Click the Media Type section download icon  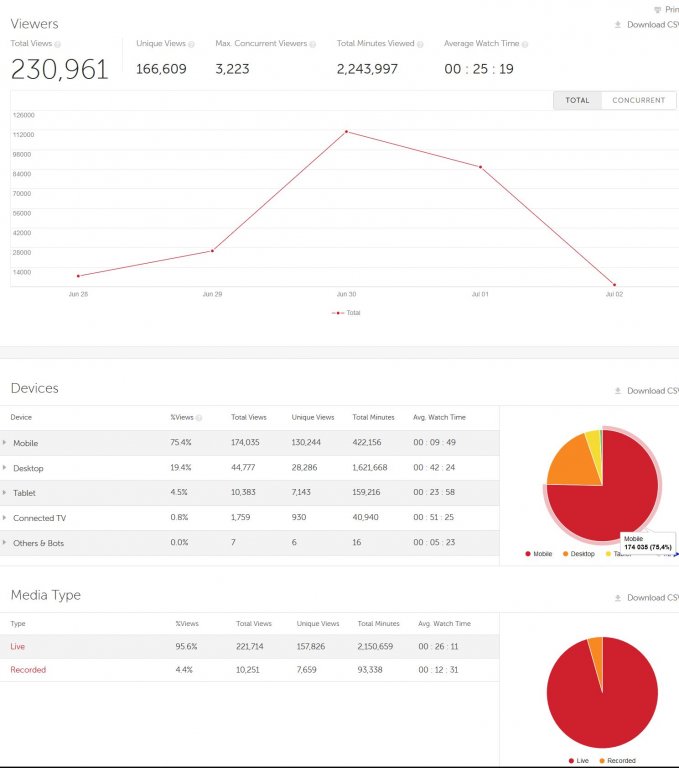click(x=618, y=598)
